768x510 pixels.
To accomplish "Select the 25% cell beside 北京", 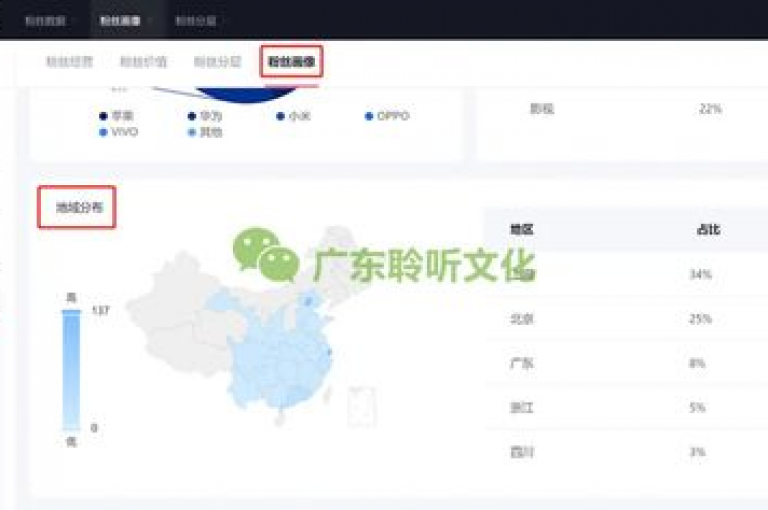I will [700, 319].
